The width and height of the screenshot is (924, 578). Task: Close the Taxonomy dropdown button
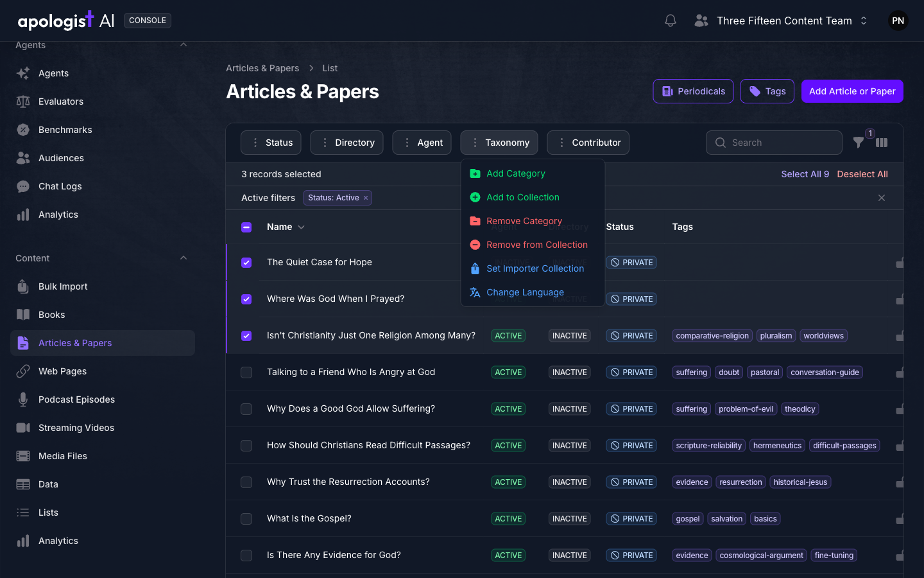pyautogui.click(x=499, y=143)
